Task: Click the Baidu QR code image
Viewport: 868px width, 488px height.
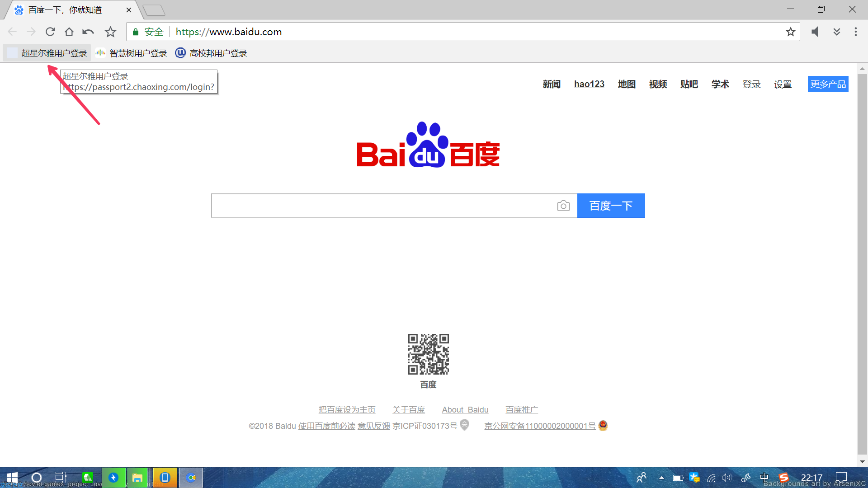Action: pos(429,354)
